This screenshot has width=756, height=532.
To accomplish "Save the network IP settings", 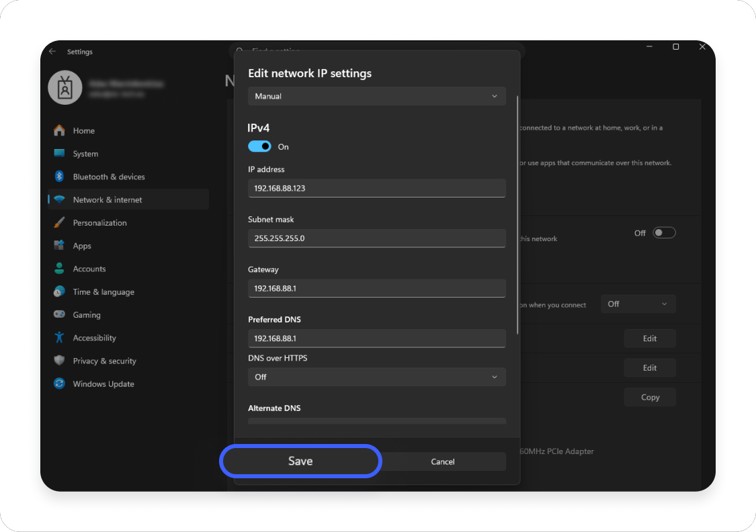I will (x=300, y=461).
